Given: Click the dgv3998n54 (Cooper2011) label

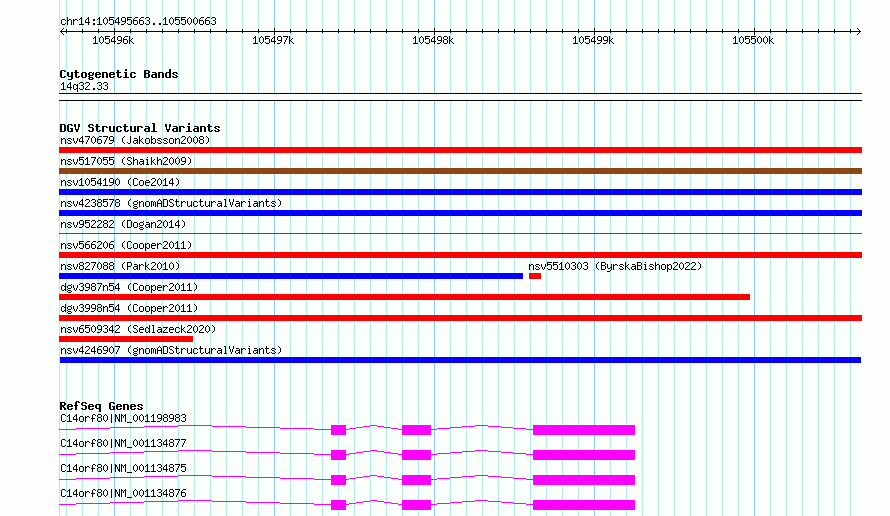Looking at the screenshot, I should pyautogui.click(x=129, y=308).
